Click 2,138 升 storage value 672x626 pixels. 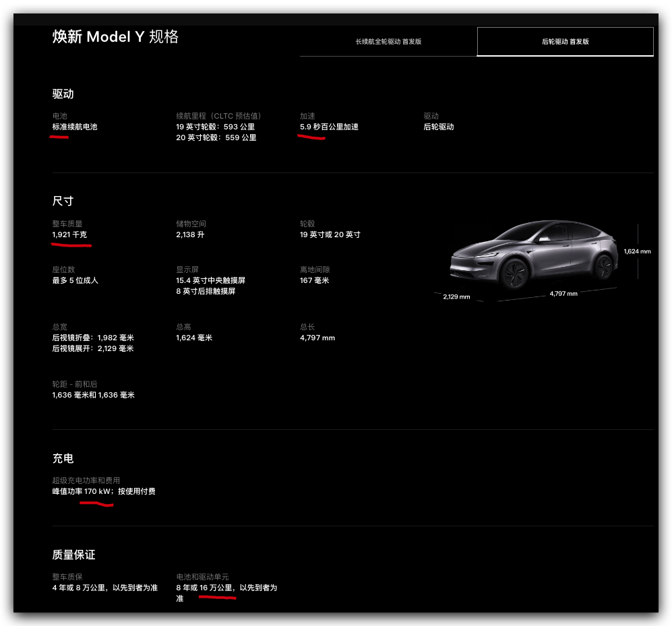190,234
